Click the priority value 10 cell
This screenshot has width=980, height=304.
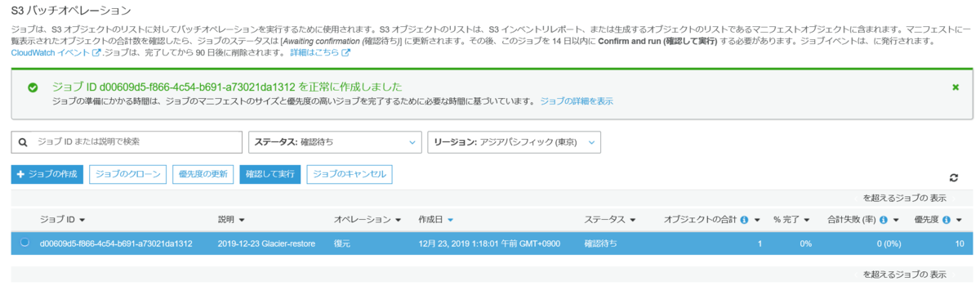[959, 244]
